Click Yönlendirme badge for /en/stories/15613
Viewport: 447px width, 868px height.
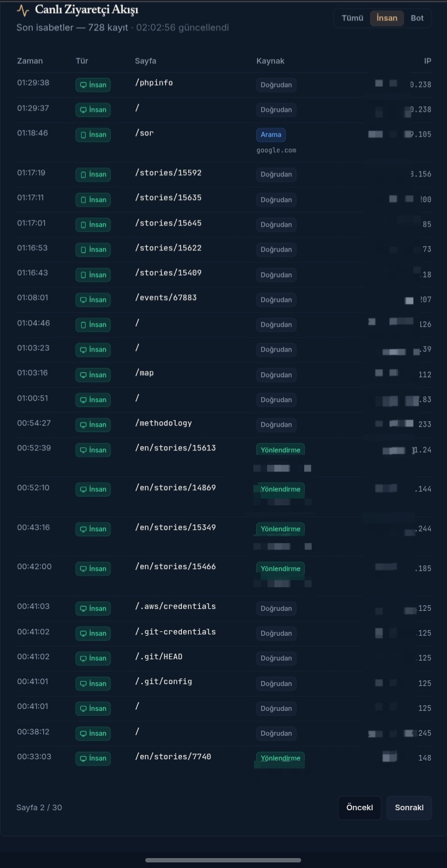(281, 450)
